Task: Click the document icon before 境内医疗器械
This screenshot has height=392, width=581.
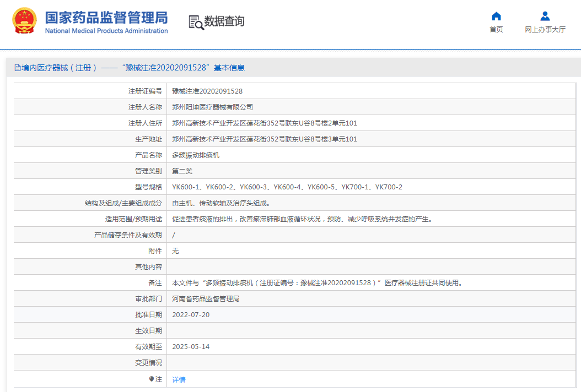Action: point(18,68)
